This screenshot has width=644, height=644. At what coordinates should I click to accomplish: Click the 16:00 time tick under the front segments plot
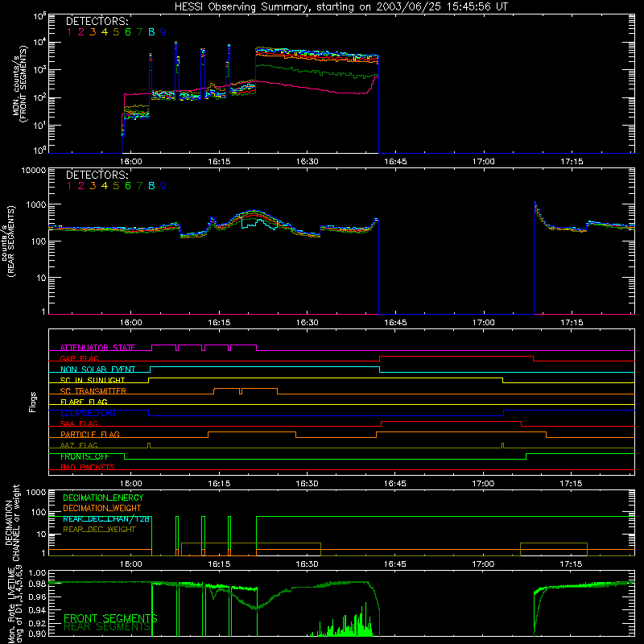[x=131, y=162]
